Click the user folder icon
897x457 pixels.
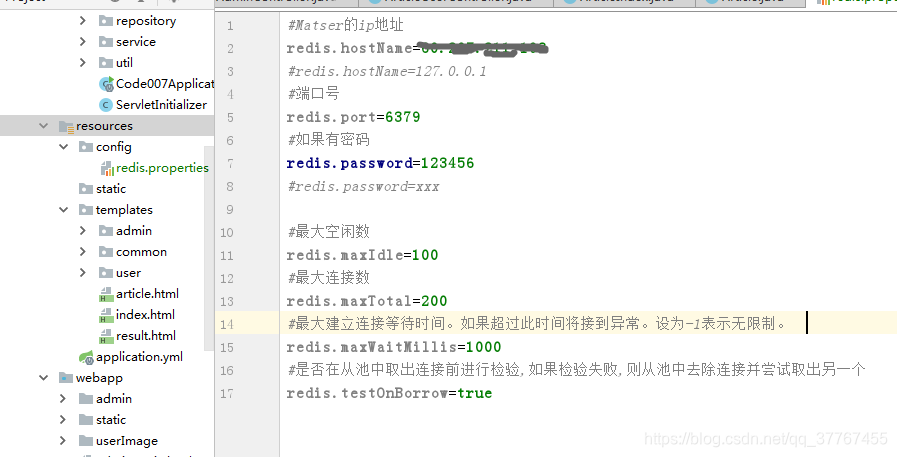click(106, 273)
